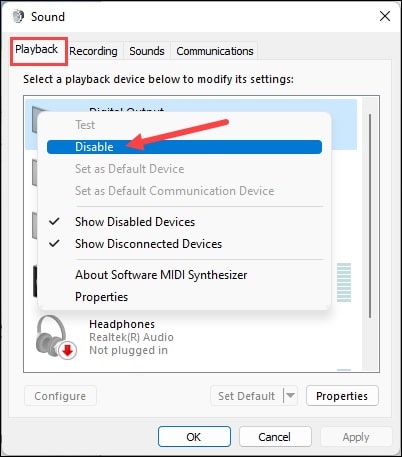
Task: Click the Headphones device icon
Action: (52, 335)
